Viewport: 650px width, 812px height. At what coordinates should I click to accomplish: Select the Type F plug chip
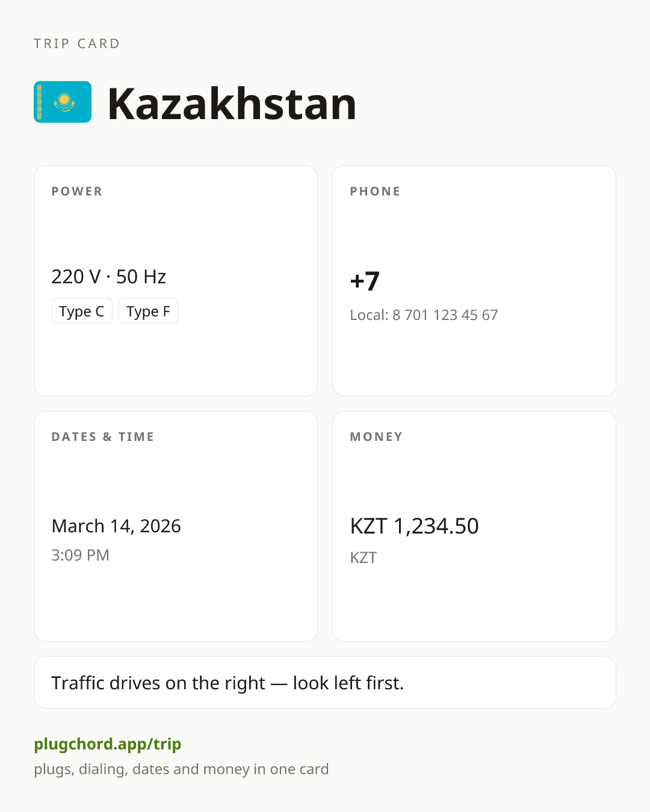(x=148, y=311)
